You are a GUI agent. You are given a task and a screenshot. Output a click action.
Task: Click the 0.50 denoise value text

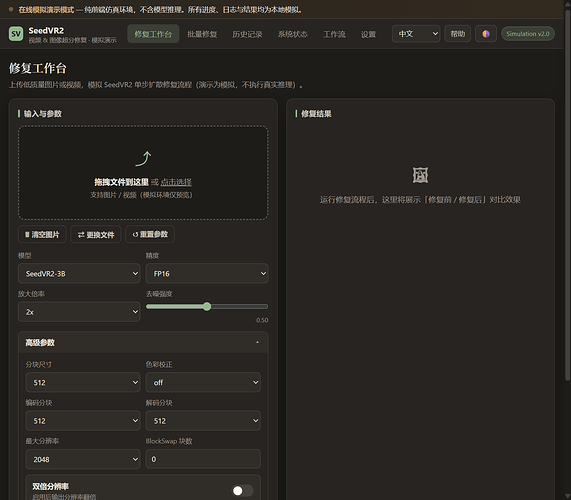click(x=262, y=320)
